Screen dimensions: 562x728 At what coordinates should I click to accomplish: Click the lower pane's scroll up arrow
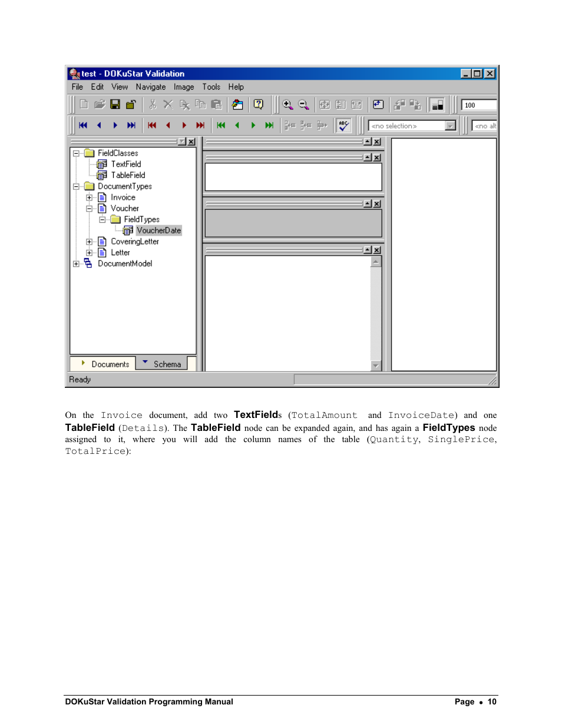click(x=376, y=261)
